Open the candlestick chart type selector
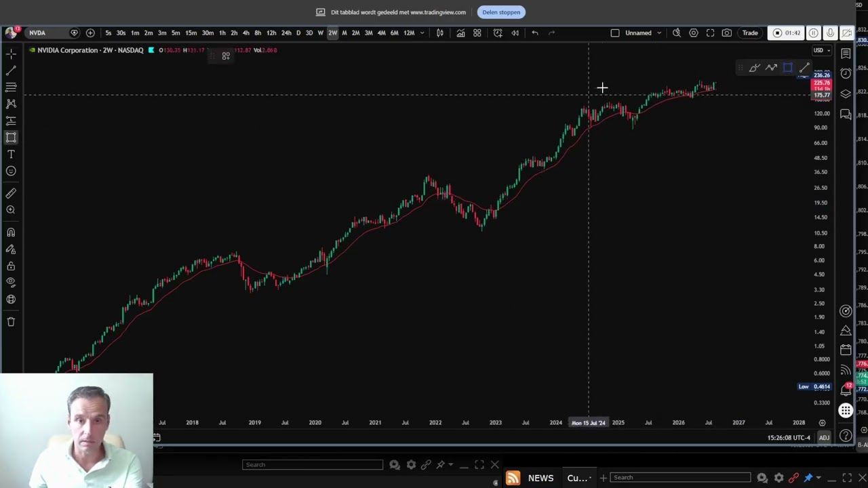 tap(440, 33)
